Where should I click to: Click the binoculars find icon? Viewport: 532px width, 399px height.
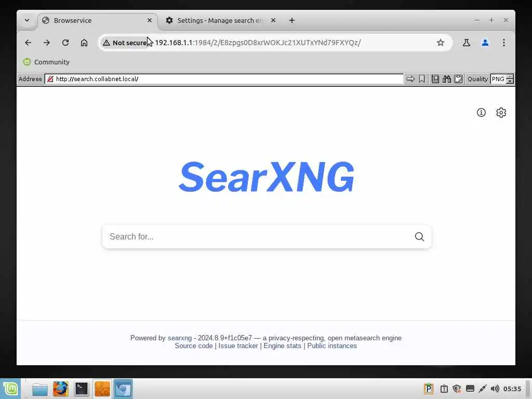(447, 79)
